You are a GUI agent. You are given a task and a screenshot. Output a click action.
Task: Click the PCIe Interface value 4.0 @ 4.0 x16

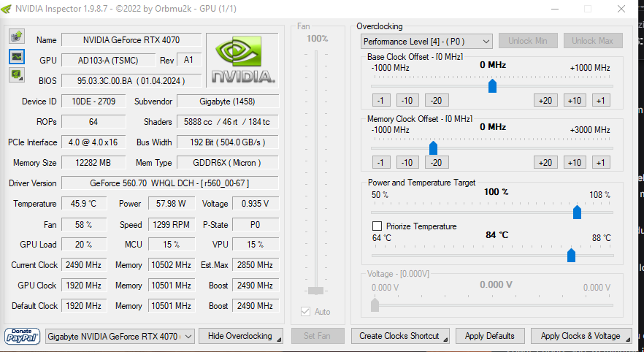(x=93, y=142)
